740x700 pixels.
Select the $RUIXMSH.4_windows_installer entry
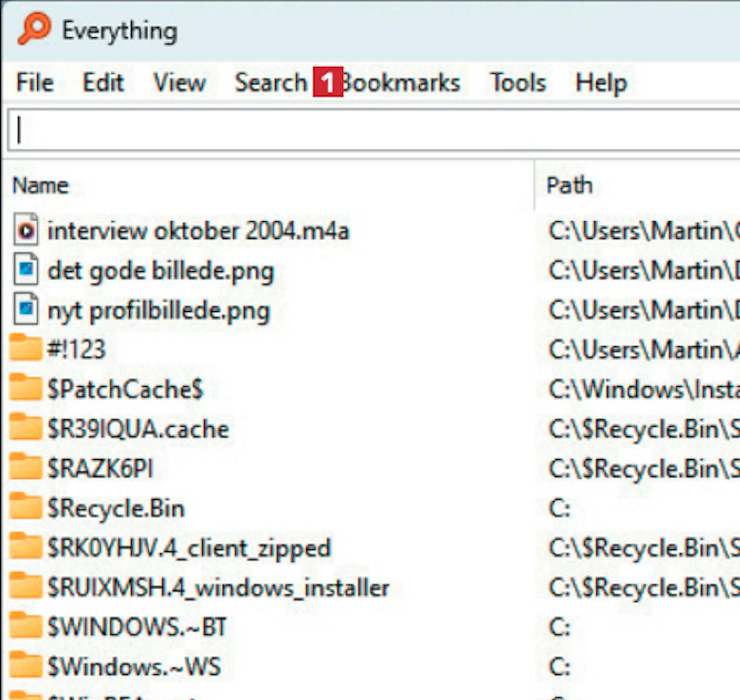[218, 588]
